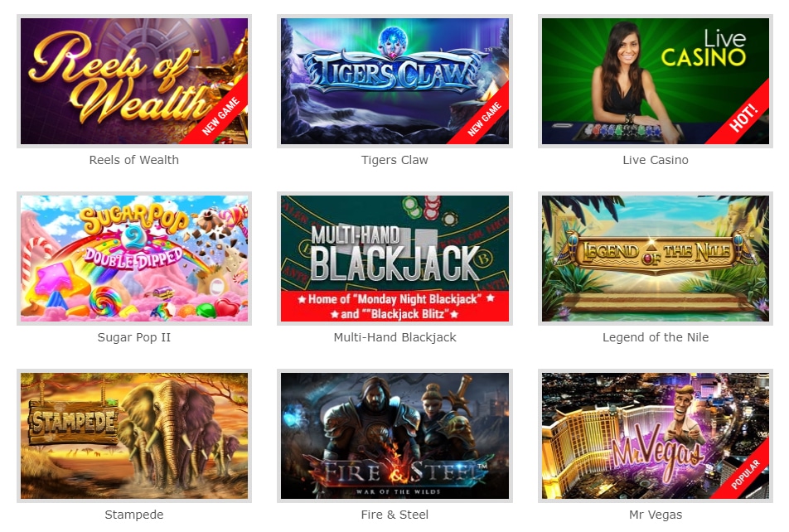This screenshot has height=532, width=789.
Task: Follow the Multi-Hand Blackjack text link
Action: 394,337
